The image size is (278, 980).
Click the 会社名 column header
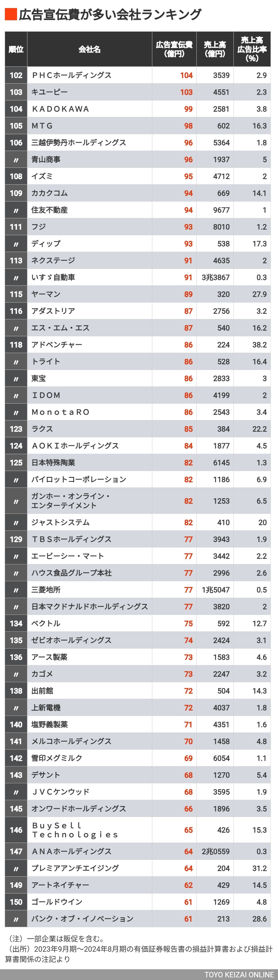point(90,49)
